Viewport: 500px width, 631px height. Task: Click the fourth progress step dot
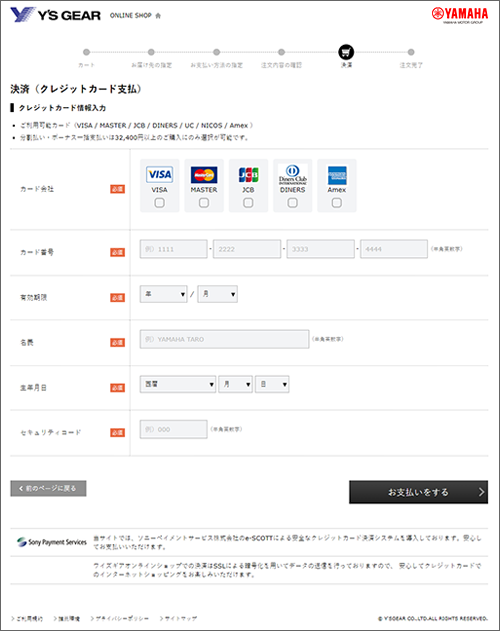(281, 52)
